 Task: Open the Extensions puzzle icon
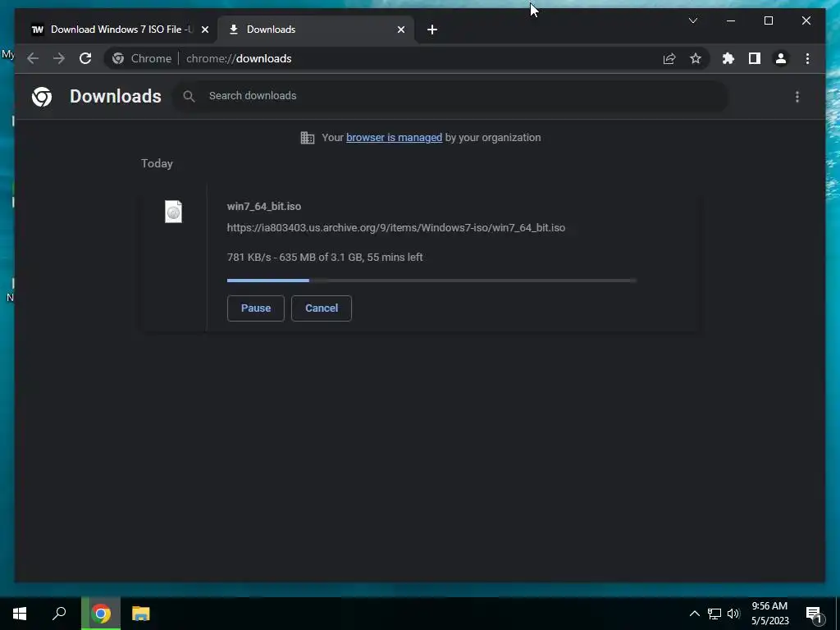(x=728, y=58)
